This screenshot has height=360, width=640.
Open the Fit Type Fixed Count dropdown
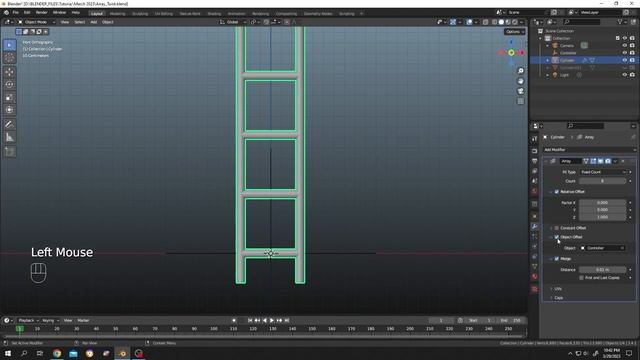coord(603,172)
